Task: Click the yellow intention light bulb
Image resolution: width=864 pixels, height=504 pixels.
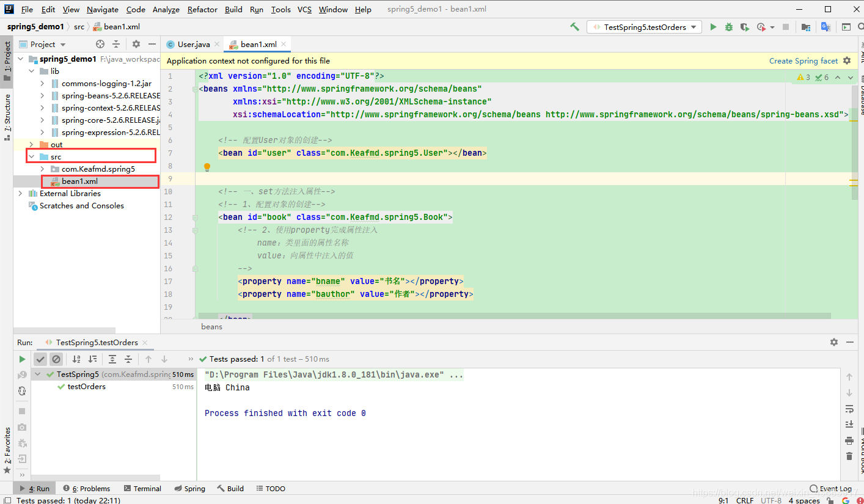Action: [207, 167]
